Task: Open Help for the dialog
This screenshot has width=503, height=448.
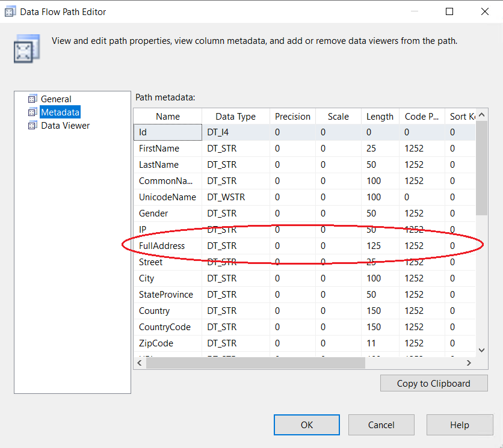Action: (459, 425)
